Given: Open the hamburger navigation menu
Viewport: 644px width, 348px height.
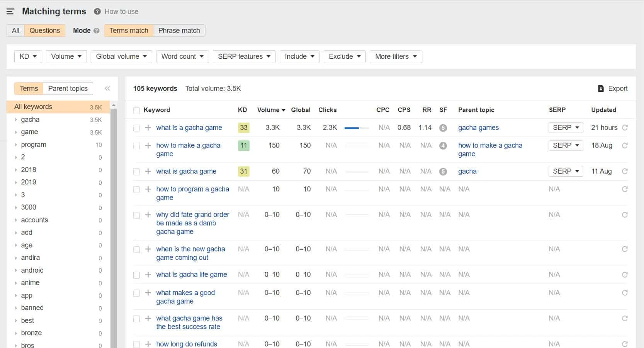Looking at the screenshot, I should click(x=10, y=11).
